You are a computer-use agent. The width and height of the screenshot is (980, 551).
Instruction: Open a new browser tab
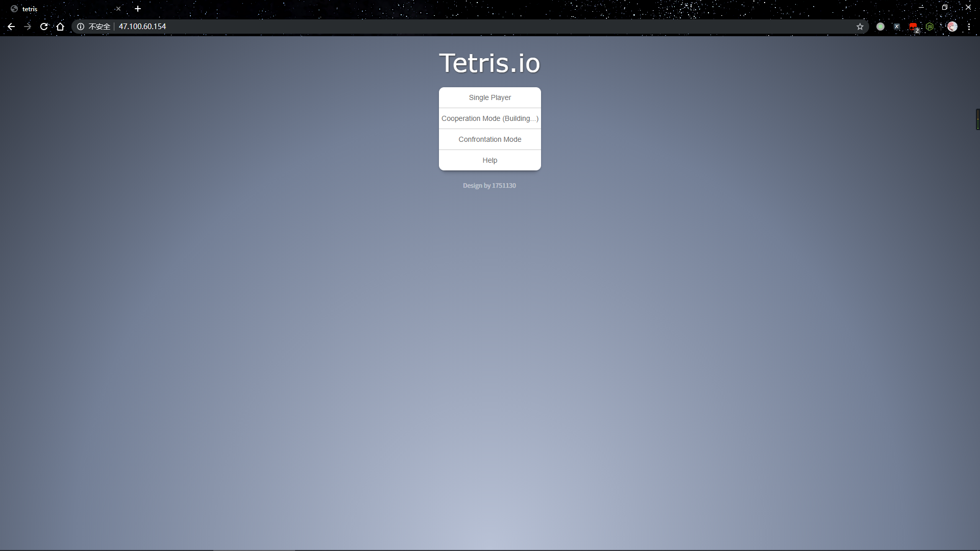pyautogui.click(x=138, y=9)
